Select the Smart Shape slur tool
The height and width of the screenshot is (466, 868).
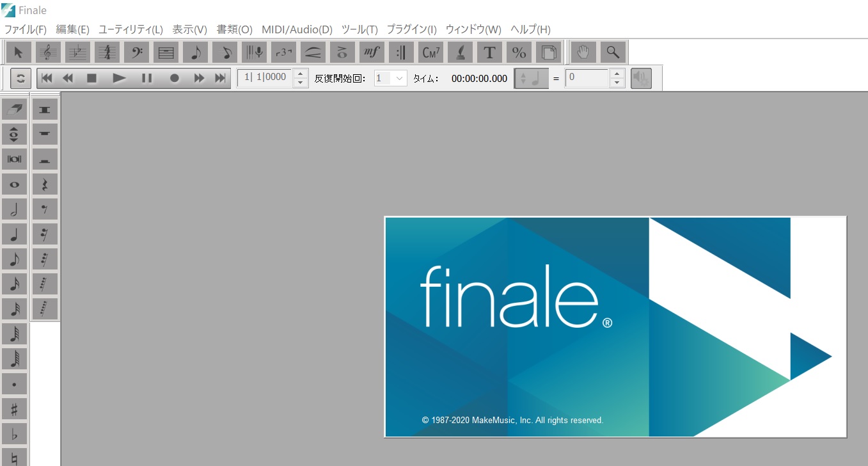tap(313, 52)
